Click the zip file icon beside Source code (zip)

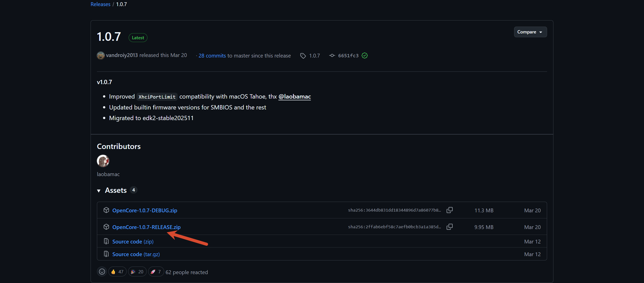[106, 241]
